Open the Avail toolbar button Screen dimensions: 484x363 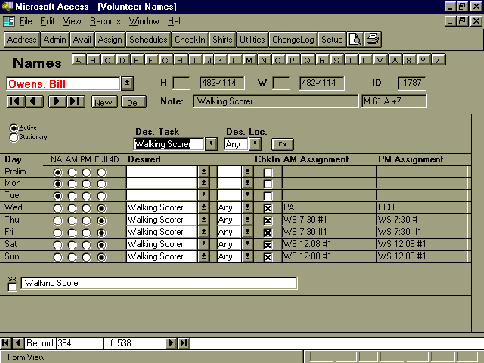(x=82, y=40)
